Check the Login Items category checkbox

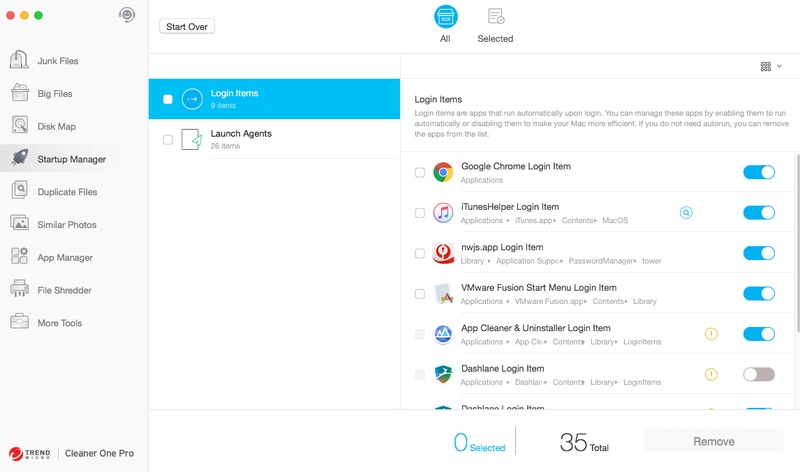click(168, 99)
